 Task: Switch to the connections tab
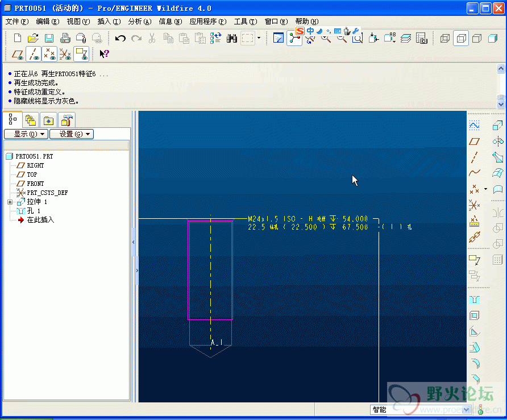[x=67, y=120]
